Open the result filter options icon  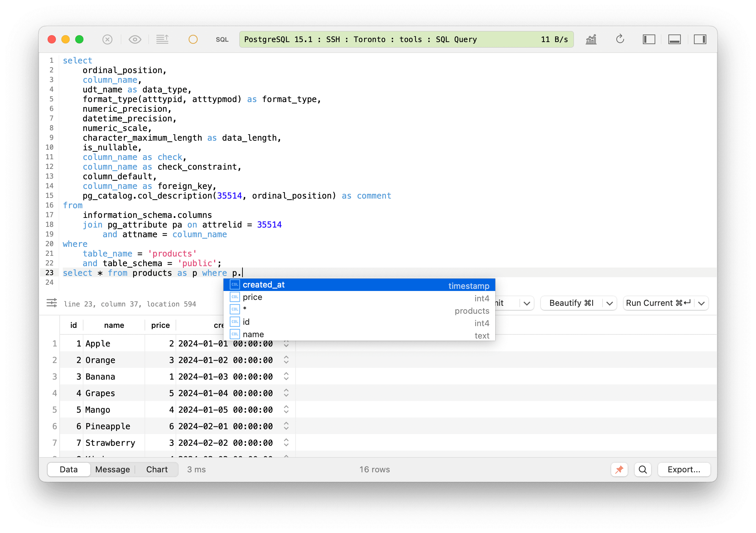coord(52,303)
